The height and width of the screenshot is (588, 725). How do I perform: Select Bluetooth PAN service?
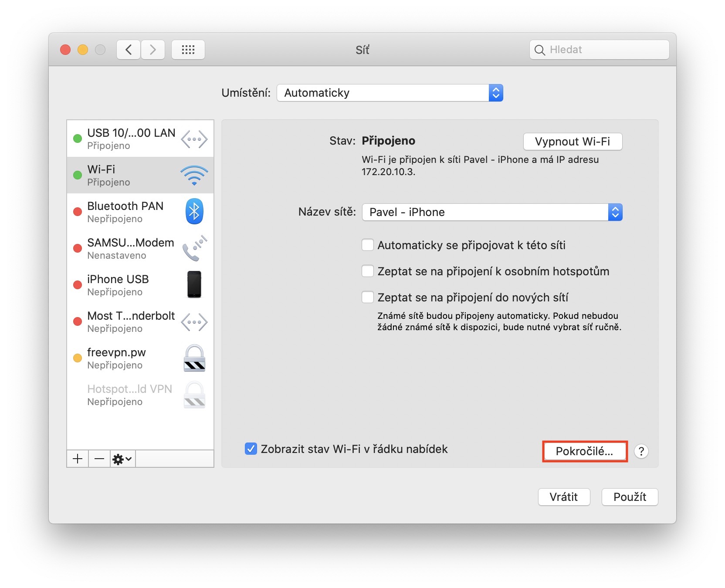pyautogui.click(x=140, y=212)
